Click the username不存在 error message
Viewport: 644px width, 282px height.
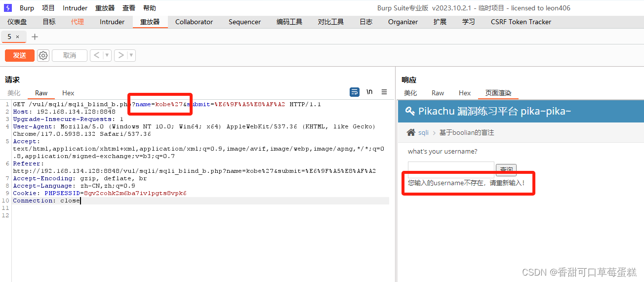(466, 183)
